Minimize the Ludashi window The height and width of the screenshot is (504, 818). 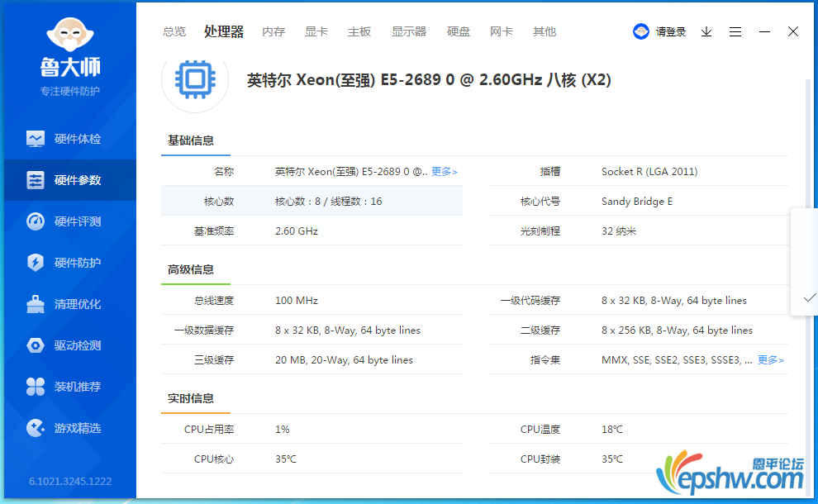tap(765, 32)
